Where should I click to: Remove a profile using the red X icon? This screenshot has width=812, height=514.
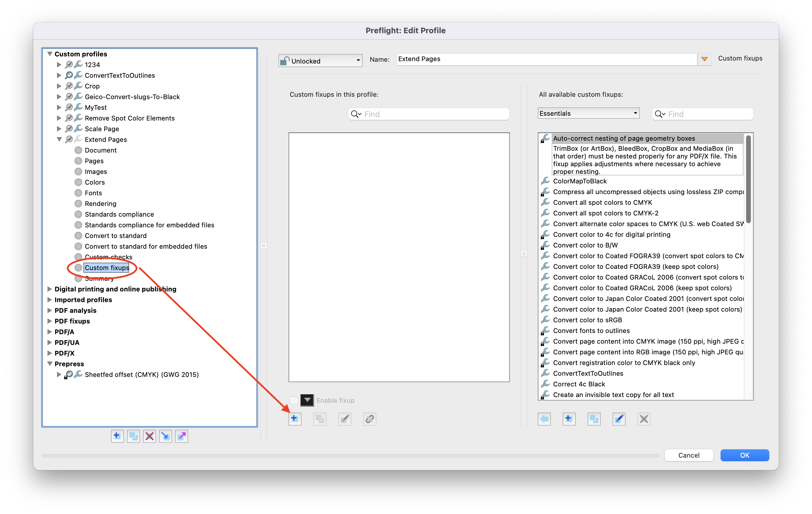149,436
